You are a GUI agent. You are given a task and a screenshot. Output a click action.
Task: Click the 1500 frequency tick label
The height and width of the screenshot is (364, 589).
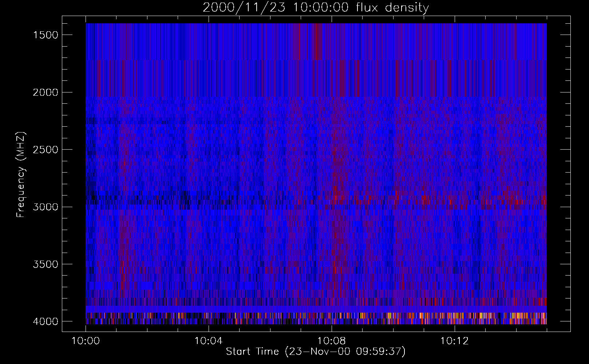pyautogui.click(x=46, y=35)
